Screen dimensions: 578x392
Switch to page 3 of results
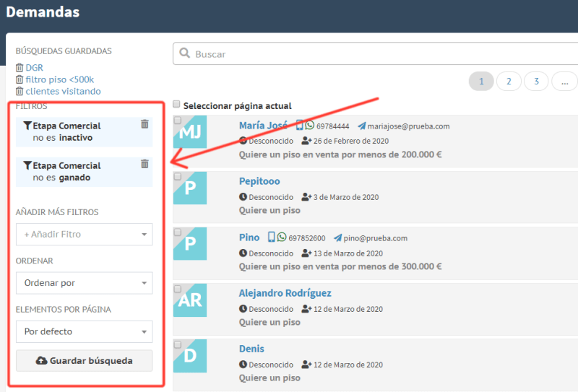pos(536,81)
